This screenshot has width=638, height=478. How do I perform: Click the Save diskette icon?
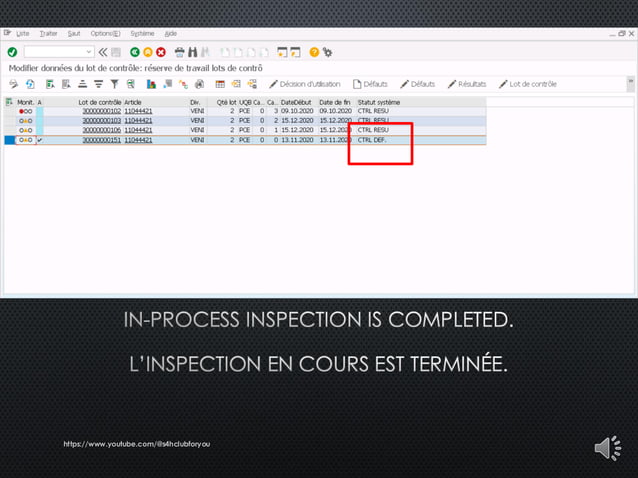tap(116, 52)
